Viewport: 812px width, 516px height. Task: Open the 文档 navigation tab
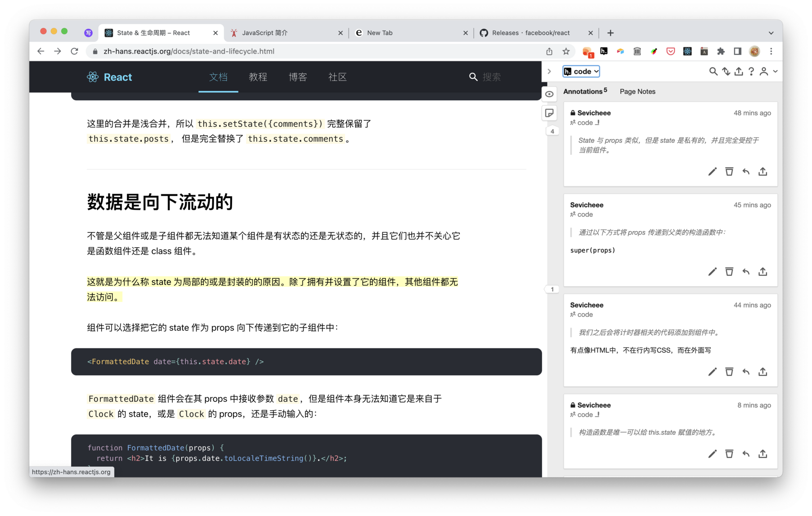click(218, 77)
